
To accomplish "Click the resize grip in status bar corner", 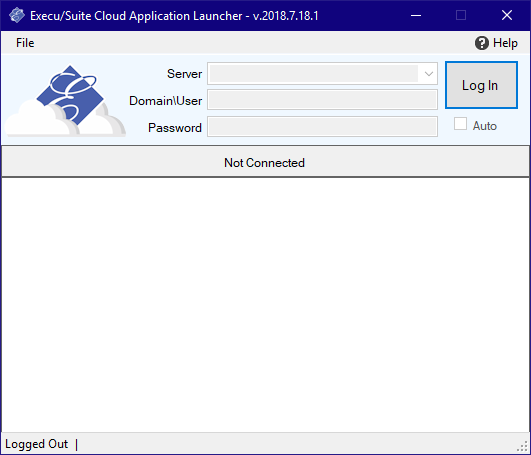I will click(x=524, y=446).
